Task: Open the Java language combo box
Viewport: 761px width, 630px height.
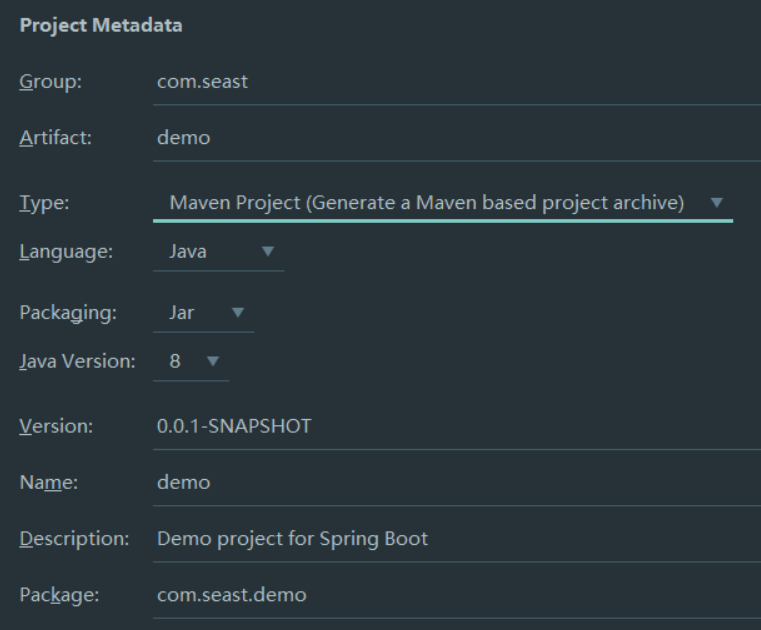Action: click(218, 252)
